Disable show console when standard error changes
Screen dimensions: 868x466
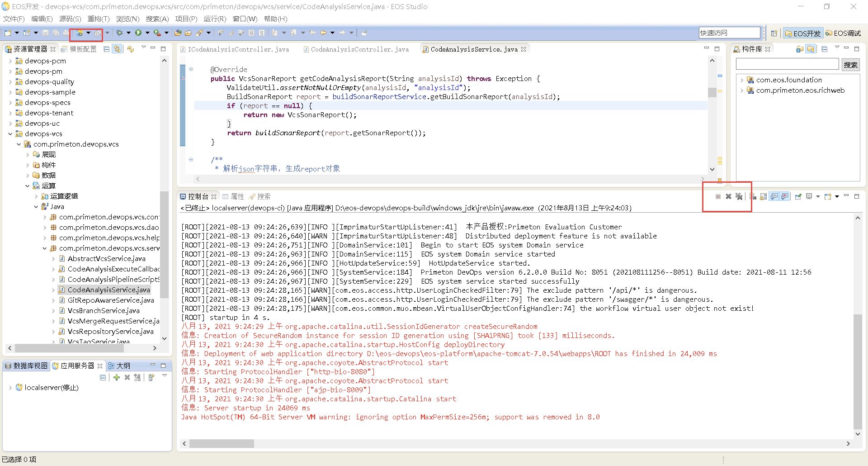[x=784, y=196]
